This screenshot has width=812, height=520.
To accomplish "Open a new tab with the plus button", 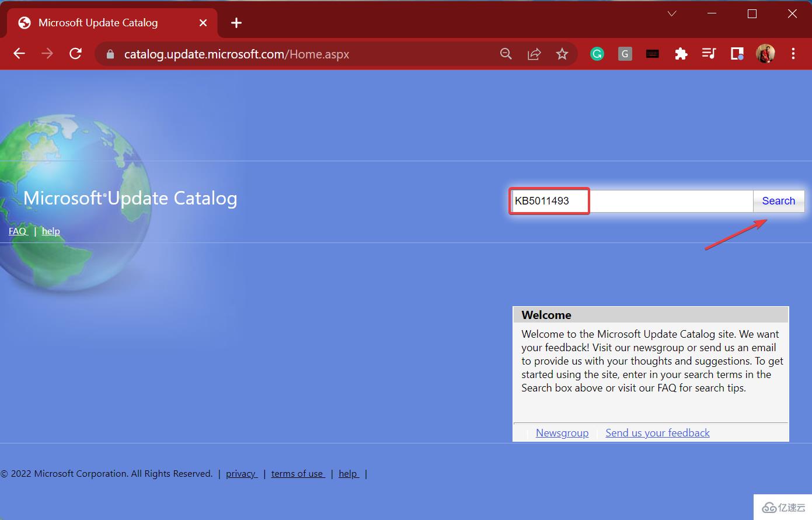I will [236, 23].
